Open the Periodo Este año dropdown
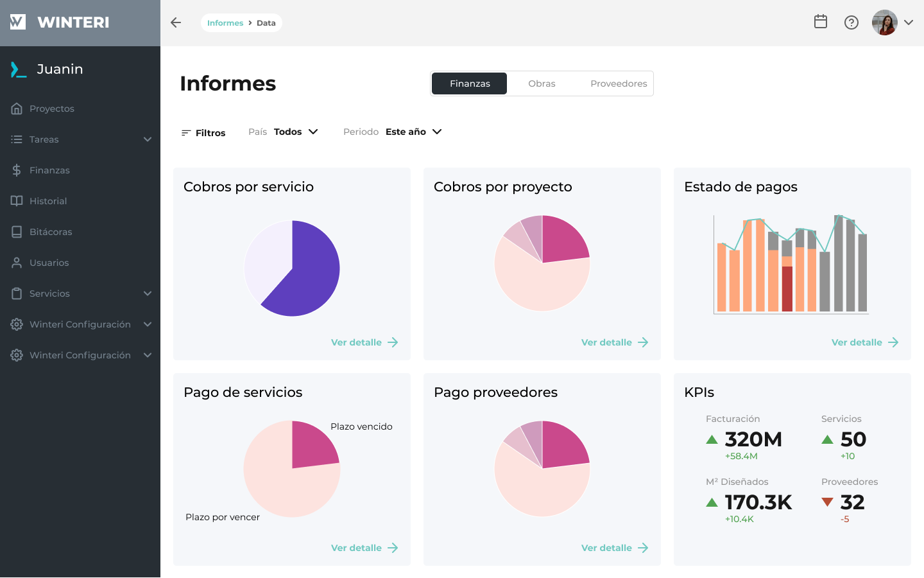This screenshot has height=578, width=924. pyautogui.click(x=413, y=132)
